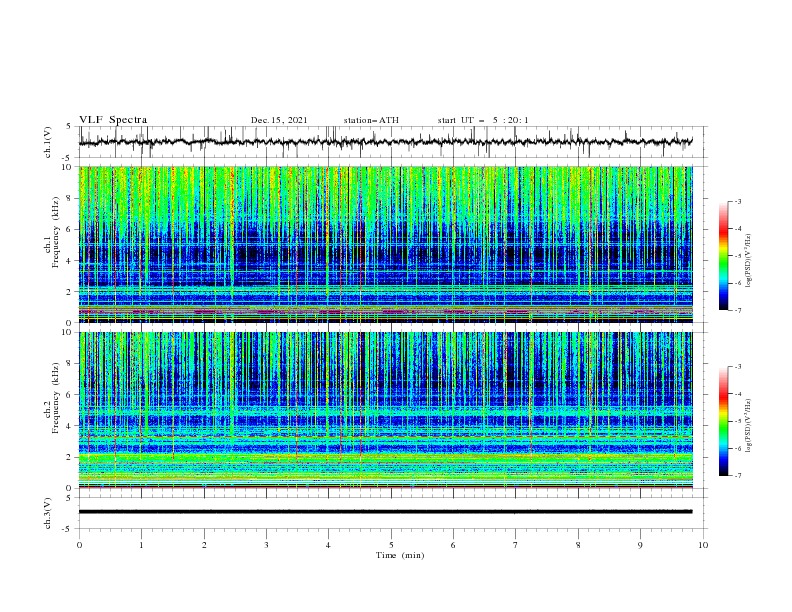Viewport: 792px width, 612px height.
Task: Click time axis tick label "2"
Action: click(x=204, y=545)
